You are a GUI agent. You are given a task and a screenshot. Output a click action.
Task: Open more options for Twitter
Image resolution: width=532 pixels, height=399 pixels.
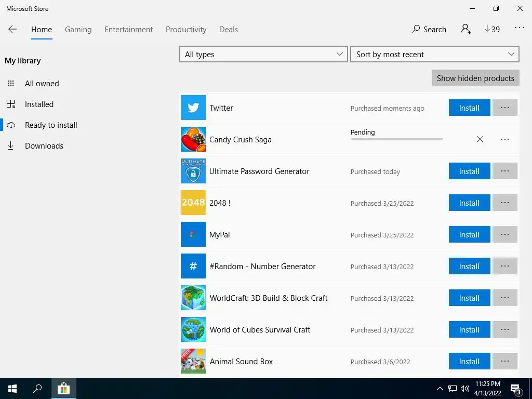pos(505,108)
